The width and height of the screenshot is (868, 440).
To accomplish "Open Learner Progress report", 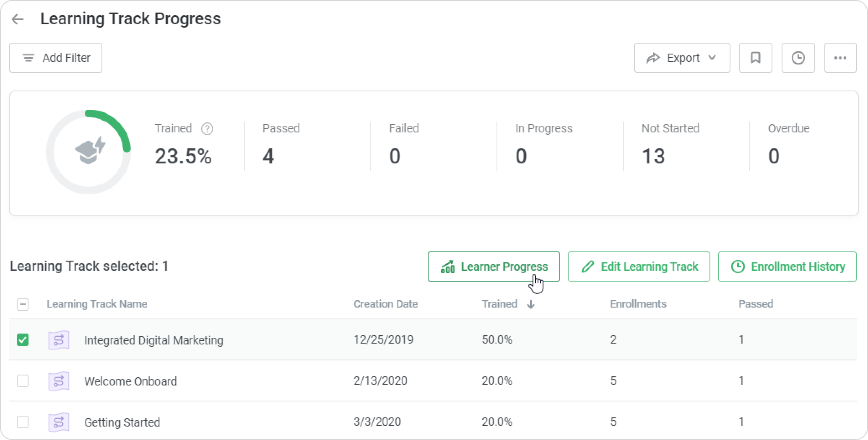I will (x=494, y=267).
